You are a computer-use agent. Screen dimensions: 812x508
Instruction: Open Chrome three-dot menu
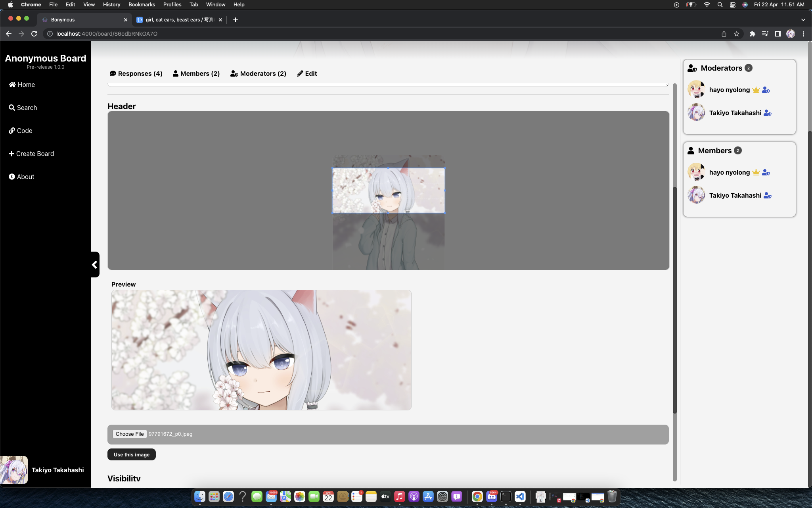[x=803, y=34]
